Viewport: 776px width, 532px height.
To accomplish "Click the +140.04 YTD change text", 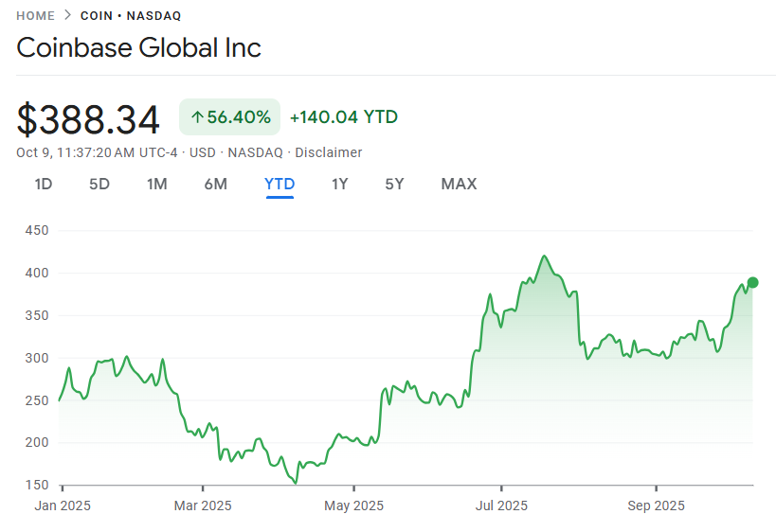I will click(343, 117).
